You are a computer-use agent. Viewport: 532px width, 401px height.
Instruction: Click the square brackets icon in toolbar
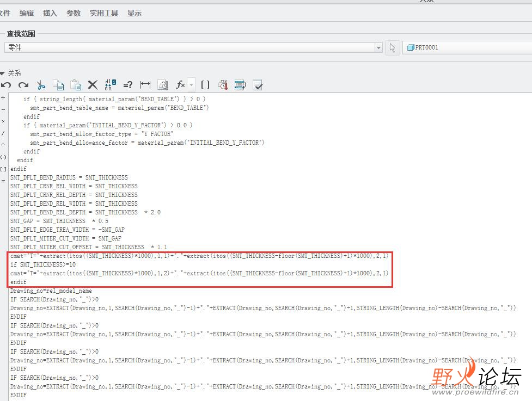pyautogui.click(x=205, y=85)
